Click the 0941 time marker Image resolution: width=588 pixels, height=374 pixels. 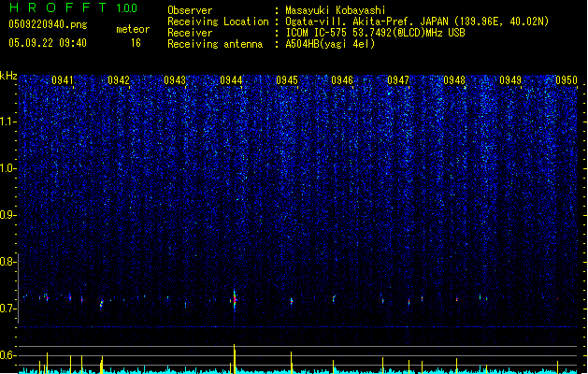63,80
